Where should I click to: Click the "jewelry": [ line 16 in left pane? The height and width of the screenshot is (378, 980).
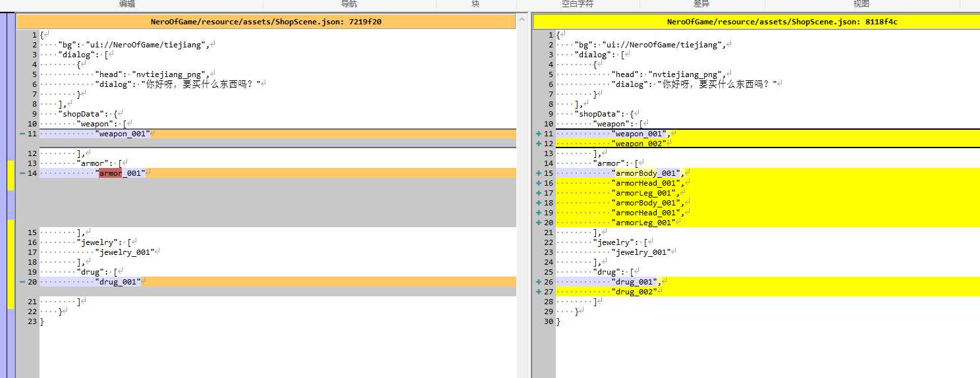click(x=277, y=242)
